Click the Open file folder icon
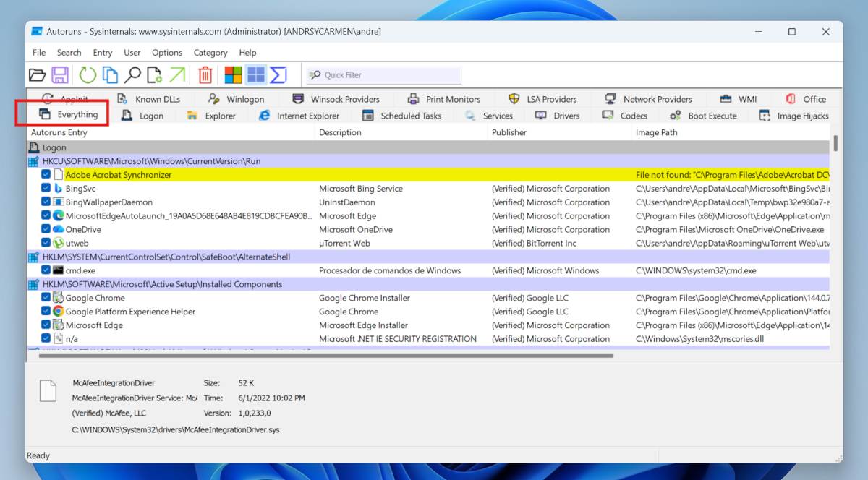 [37, 75]
